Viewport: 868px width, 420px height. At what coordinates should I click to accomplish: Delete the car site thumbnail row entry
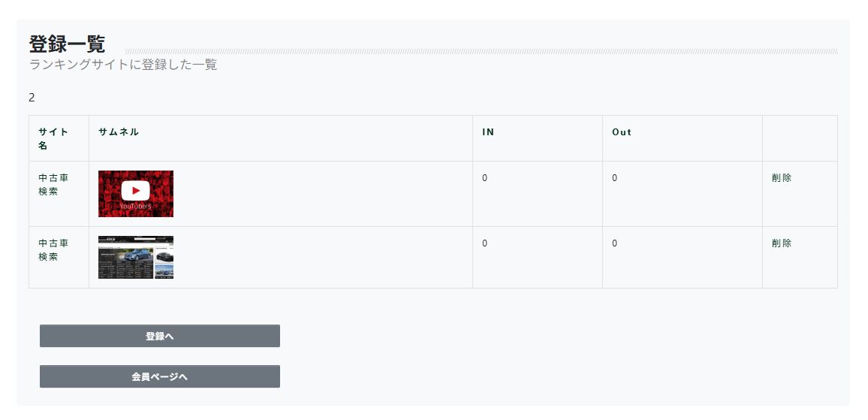tap(781, 243)
